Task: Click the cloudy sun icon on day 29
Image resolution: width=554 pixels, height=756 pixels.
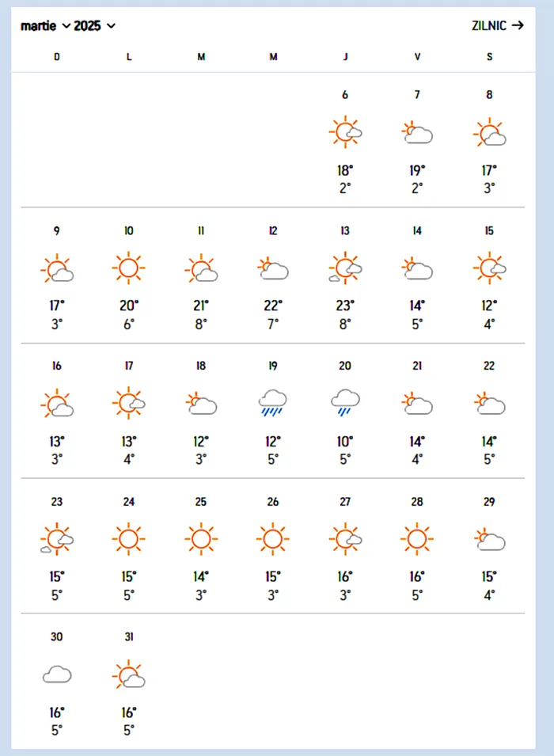Action: (489, 540)
